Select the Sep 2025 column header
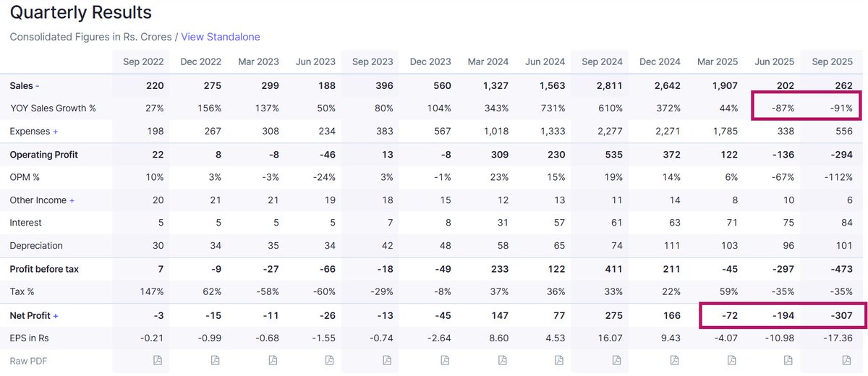This screenshot has width=868, height=376. (x=831, y=62)
